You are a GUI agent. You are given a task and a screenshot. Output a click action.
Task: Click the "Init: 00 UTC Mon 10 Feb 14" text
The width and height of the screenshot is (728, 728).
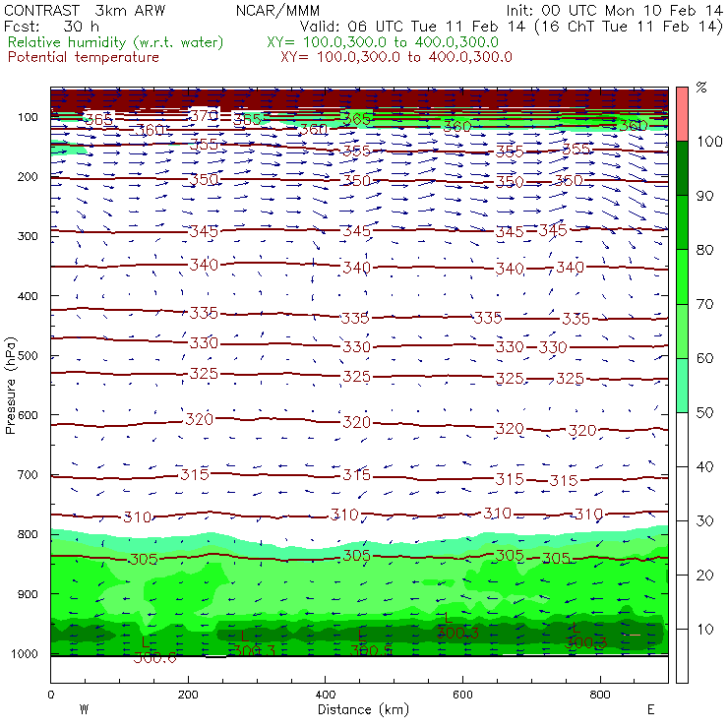(x=614, y=11)
